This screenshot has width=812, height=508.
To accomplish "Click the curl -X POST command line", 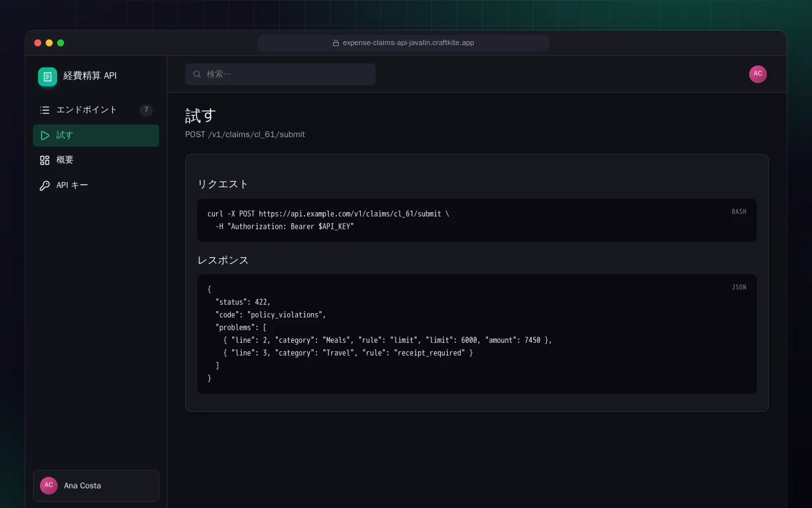I will tap(328, 214).
